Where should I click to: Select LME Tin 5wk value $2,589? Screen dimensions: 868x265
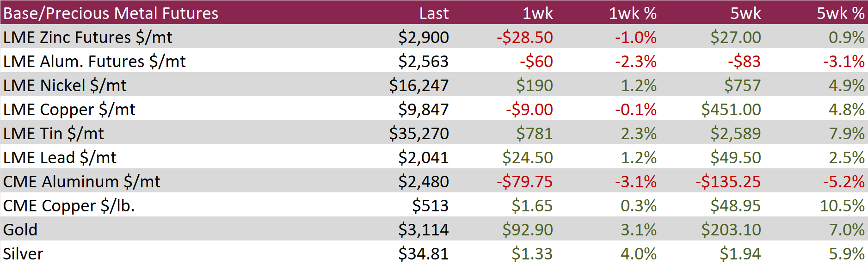point(735,134)
